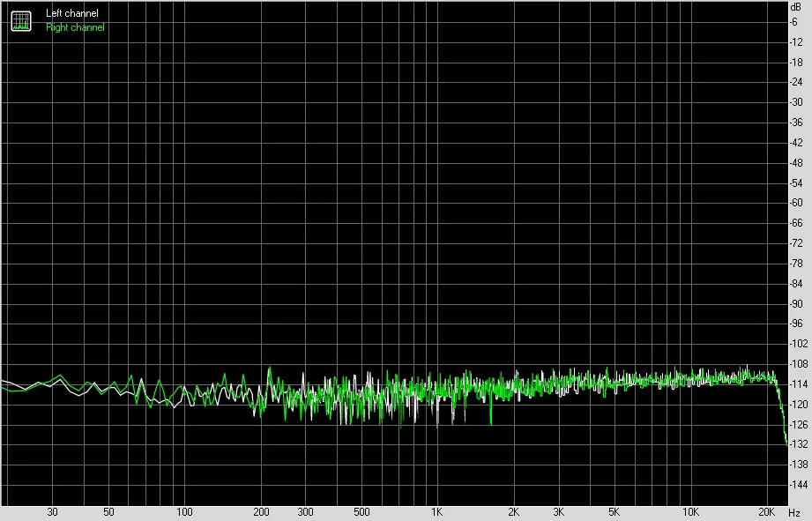
Task: Click the -108 dB axis value
Action: click(798, 363)
